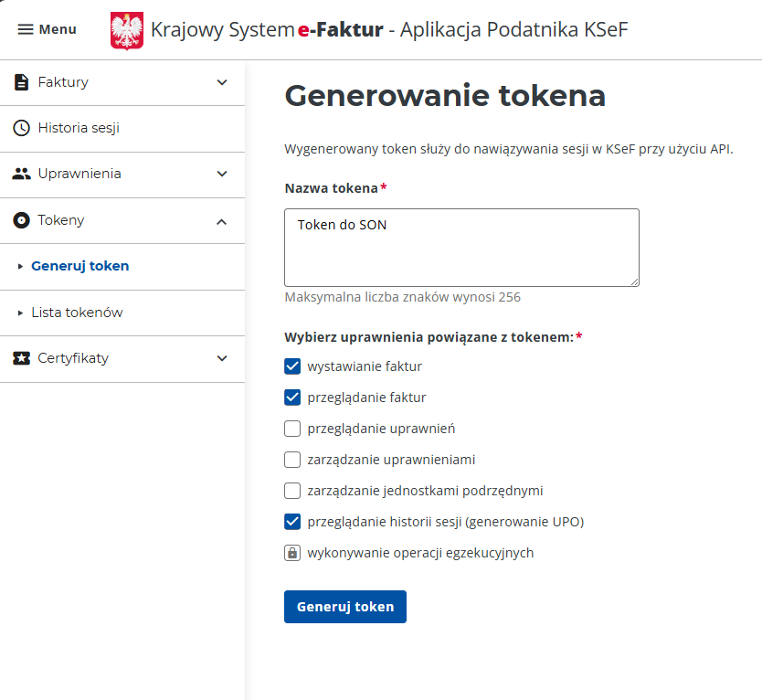Expand the Certyfikaty section chevron
762x700 pixels.
(x=222, y=358)
